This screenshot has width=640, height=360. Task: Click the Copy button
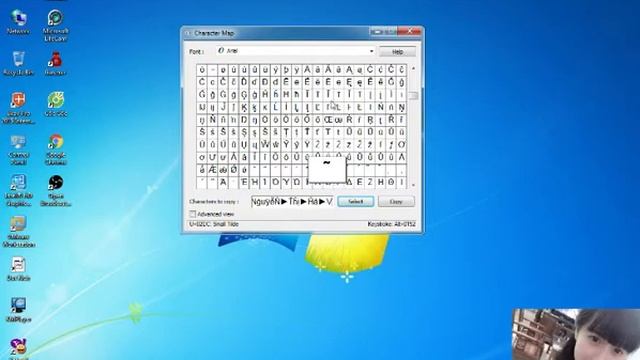(x=396, y=202)
